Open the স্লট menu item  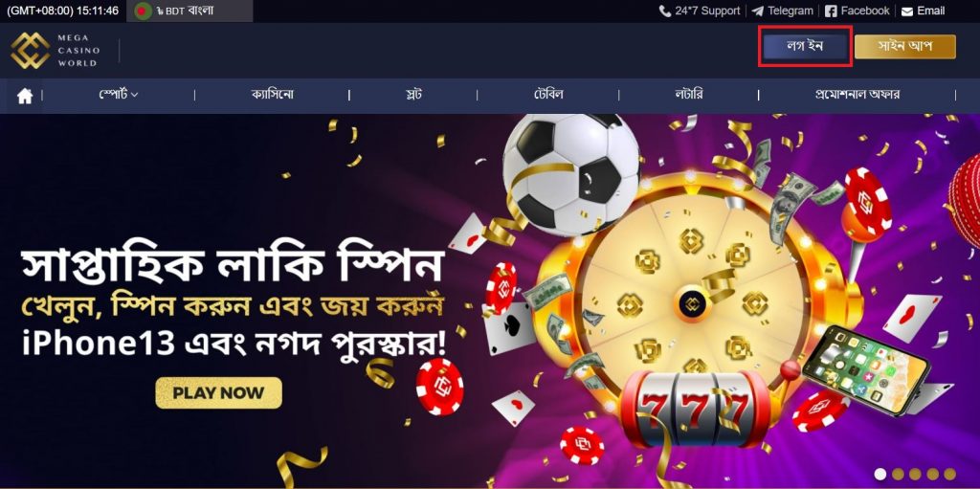point(412,95)
